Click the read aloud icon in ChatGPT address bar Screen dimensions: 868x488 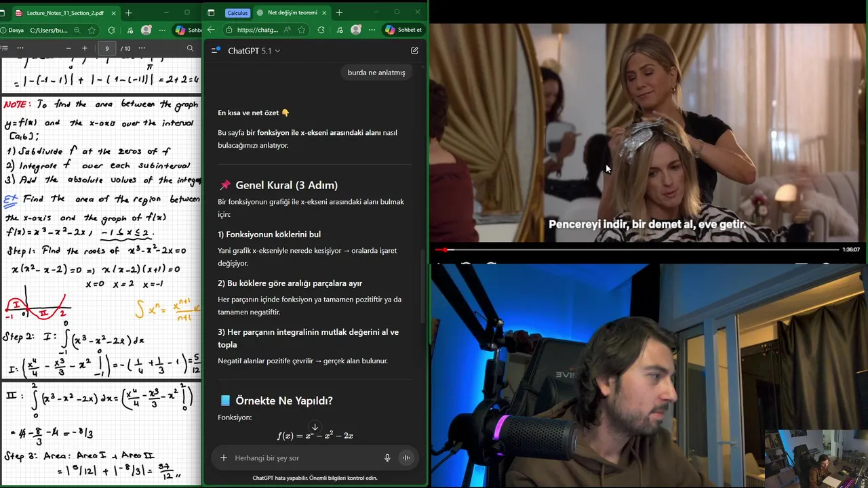click(x=288, y=30)
